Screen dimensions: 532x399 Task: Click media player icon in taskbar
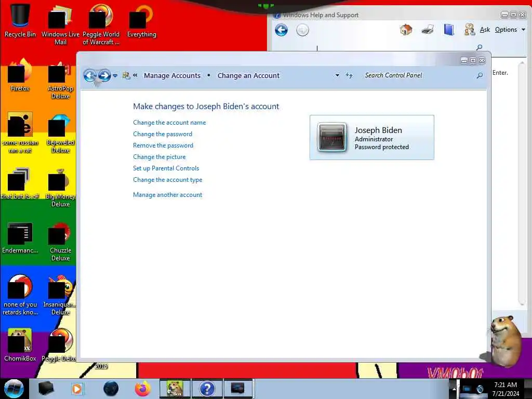coord(77,389)
